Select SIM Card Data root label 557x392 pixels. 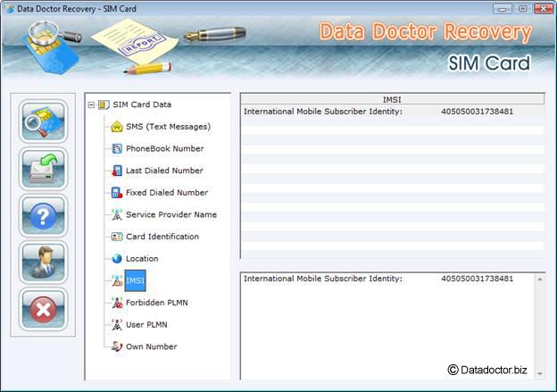click(142, 104)
